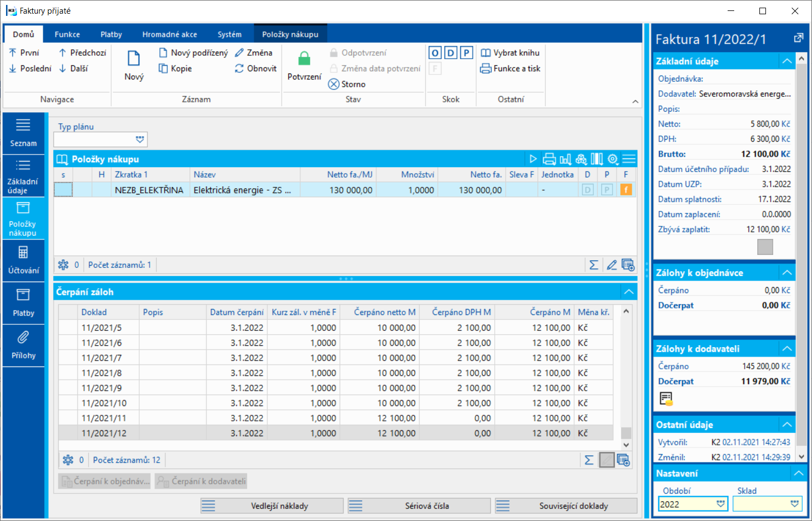Collapse the Čerpání záloh section
Screen dimensions: 812x521
pyautogui.click(x=628, y=292)
